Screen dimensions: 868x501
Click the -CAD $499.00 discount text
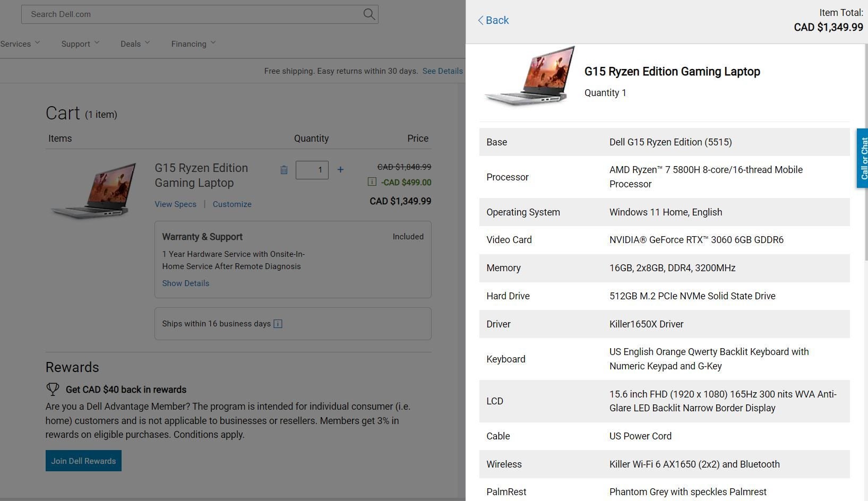[406, 183]
